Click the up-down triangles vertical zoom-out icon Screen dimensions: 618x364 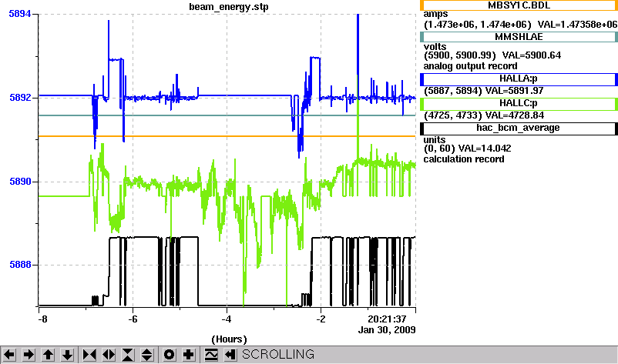coord(146,355)
